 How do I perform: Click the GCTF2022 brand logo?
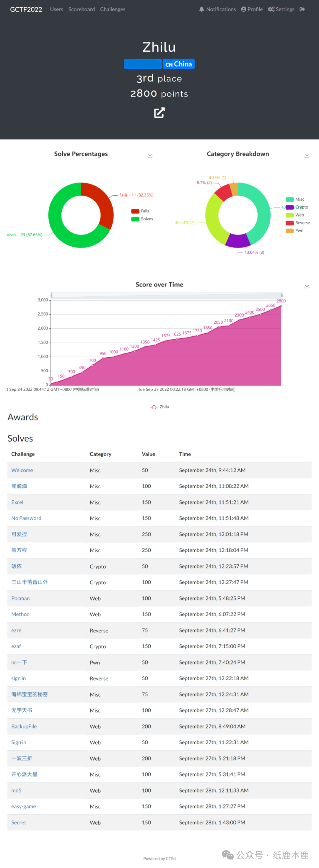pos(26,9)
